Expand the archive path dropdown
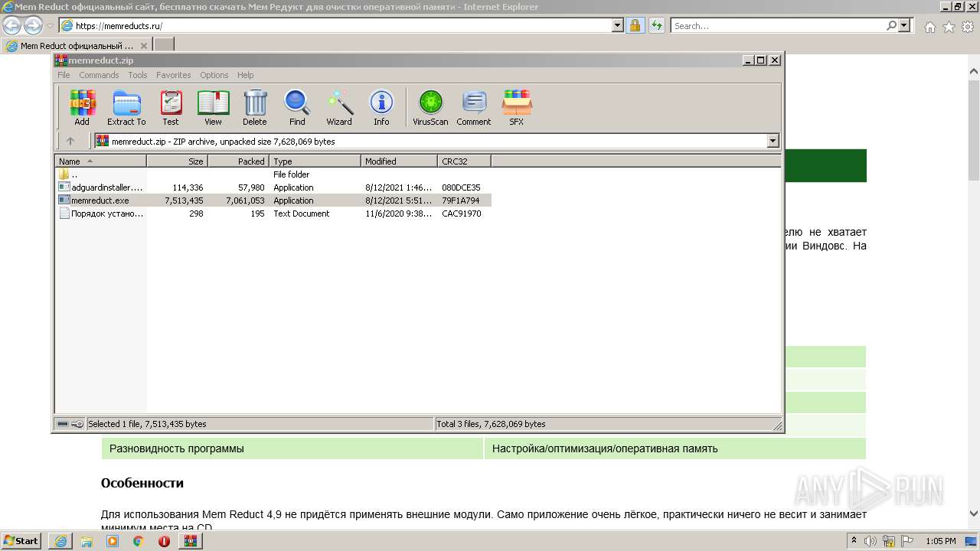 [x=773, y=141]
